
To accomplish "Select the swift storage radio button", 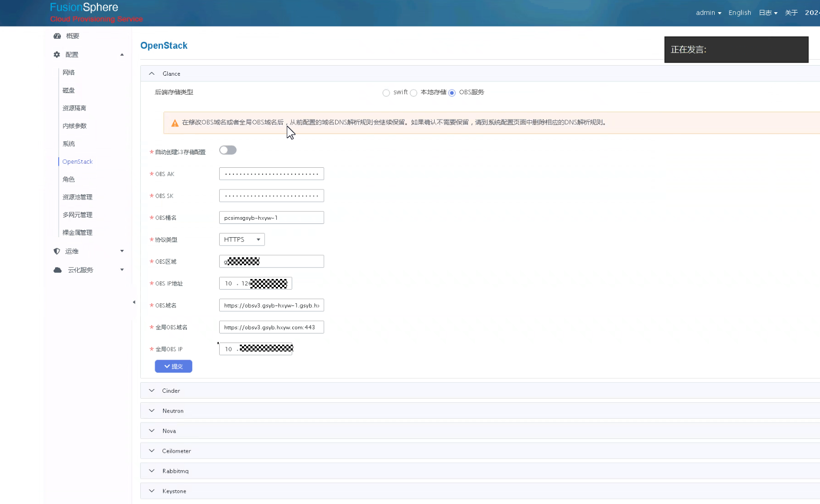I will pyautogui.click(x=386, y=93).
